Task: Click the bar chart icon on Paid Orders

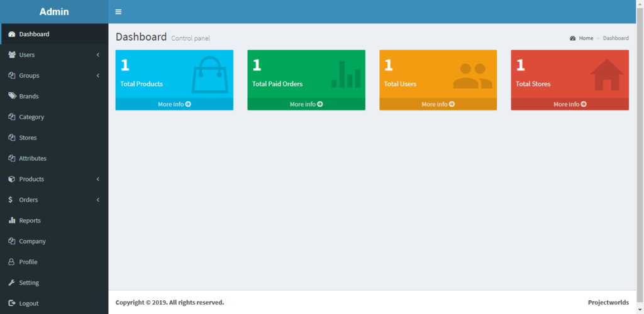Action: tap(346, 74)
